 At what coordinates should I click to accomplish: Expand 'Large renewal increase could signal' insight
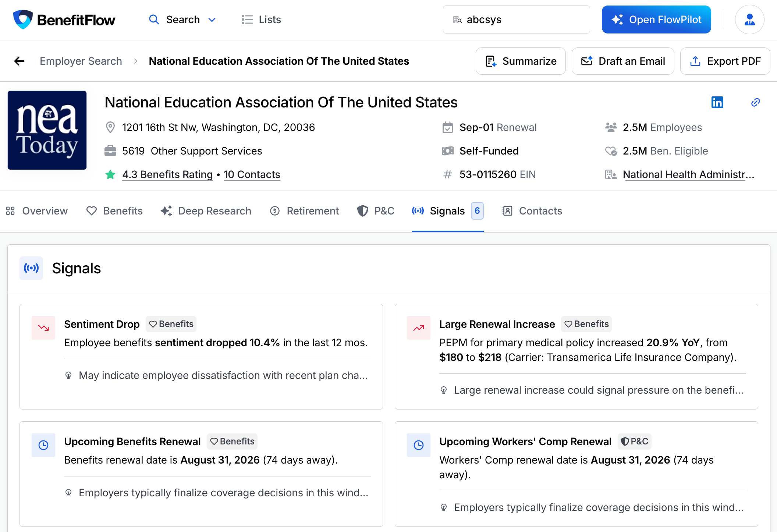592,390
